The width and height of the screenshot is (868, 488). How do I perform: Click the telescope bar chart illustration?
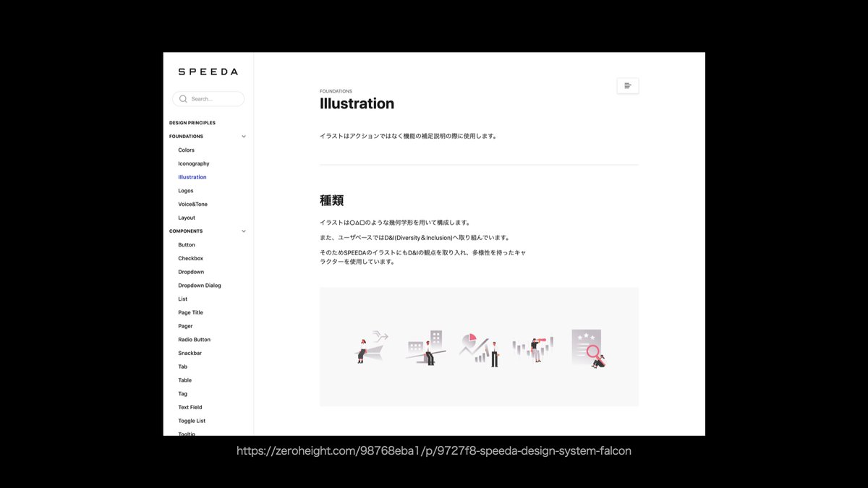533,348
